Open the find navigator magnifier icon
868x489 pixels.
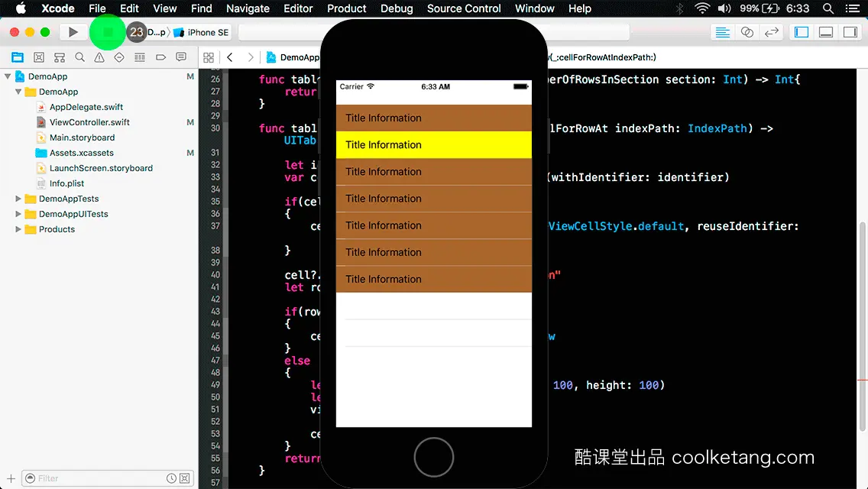(x=79, y=57)
